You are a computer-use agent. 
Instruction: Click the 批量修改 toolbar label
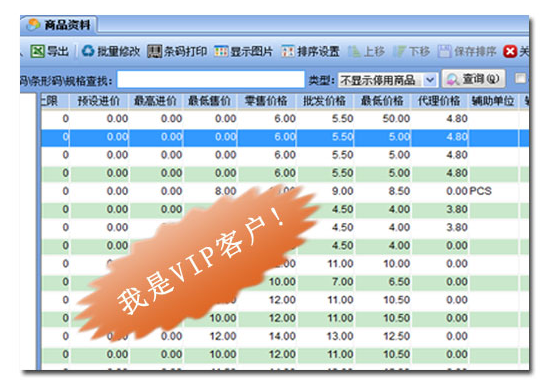119,52
